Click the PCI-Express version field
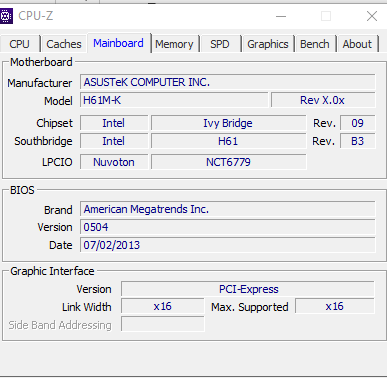 (248, 289)
